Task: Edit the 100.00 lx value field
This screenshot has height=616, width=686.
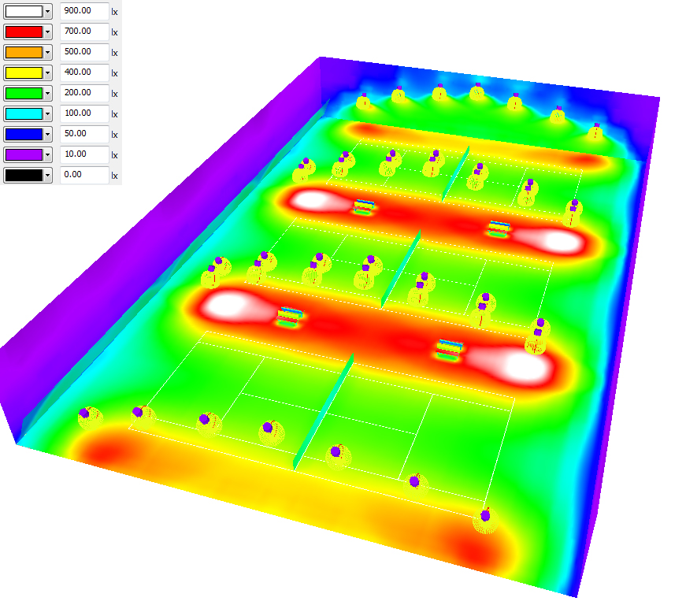Action: click(x=84, y=113)
